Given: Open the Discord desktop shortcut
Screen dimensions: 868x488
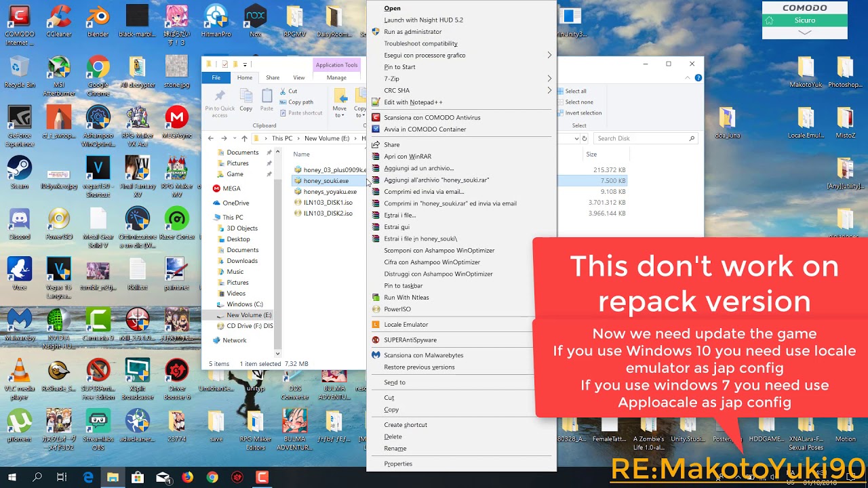Looking at the screenshot, I should (x=19, y=223).
